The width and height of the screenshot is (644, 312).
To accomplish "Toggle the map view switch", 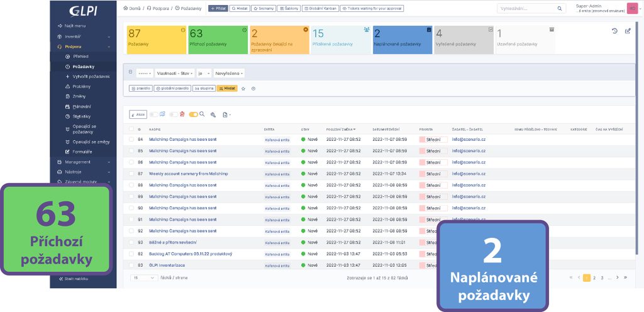I will 155,114.
